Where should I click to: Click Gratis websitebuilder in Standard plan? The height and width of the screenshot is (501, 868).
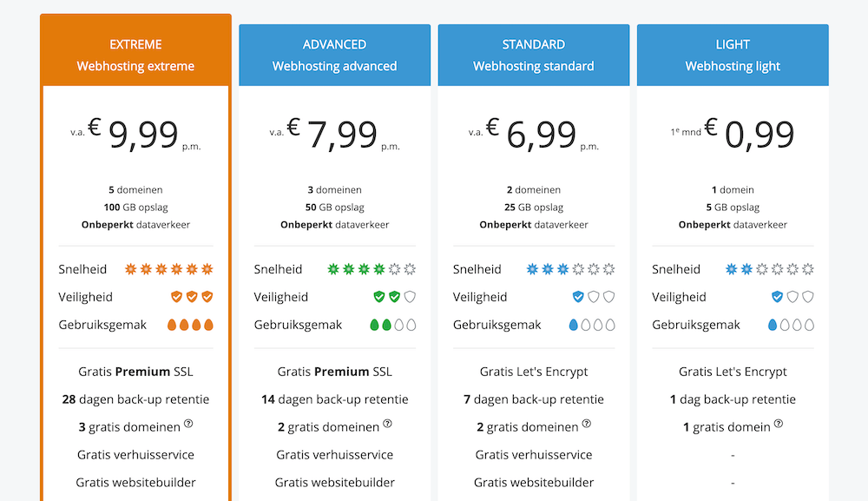(533, 482)
